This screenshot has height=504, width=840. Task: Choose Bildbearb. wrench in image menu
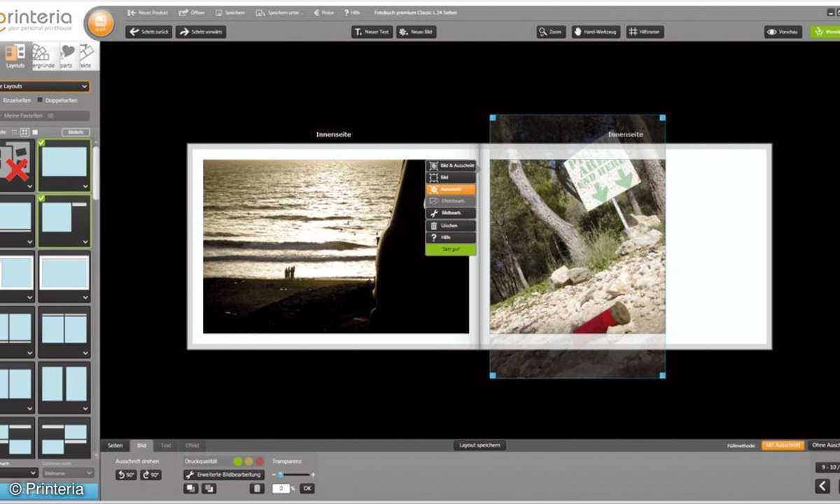[451, 213]
